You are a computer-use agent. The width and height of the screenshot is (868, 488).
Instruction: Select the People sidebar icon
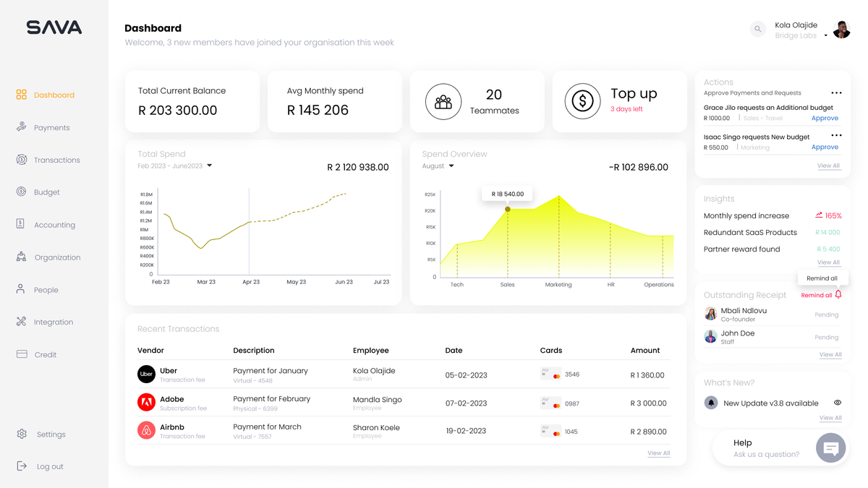tap(22, 289)
